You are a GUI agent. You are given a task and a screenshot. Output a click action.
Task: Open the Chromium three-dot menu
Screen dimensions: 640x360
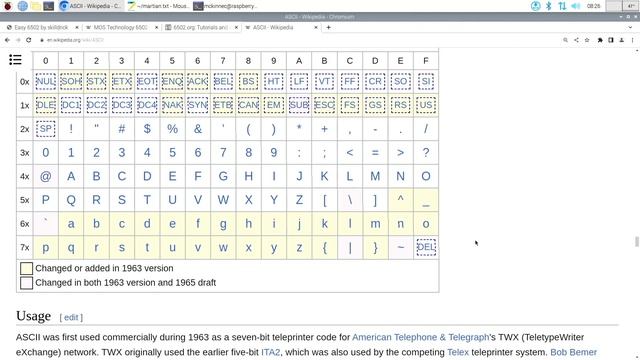click(632, 40)
